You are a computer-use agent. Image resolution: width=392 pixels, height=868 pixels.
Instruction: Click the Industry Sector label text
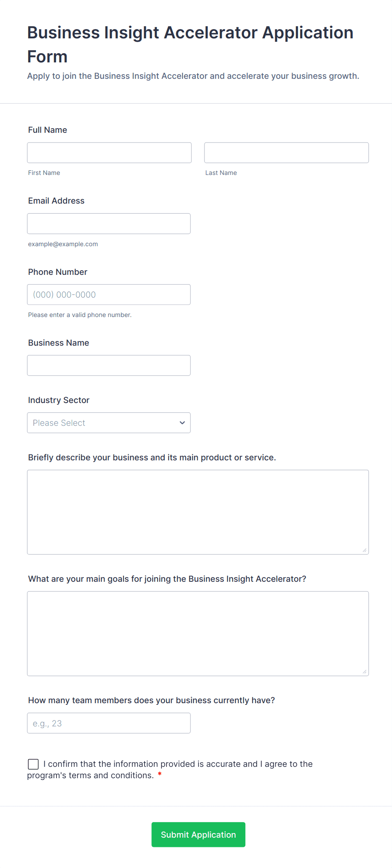point(59,400)
